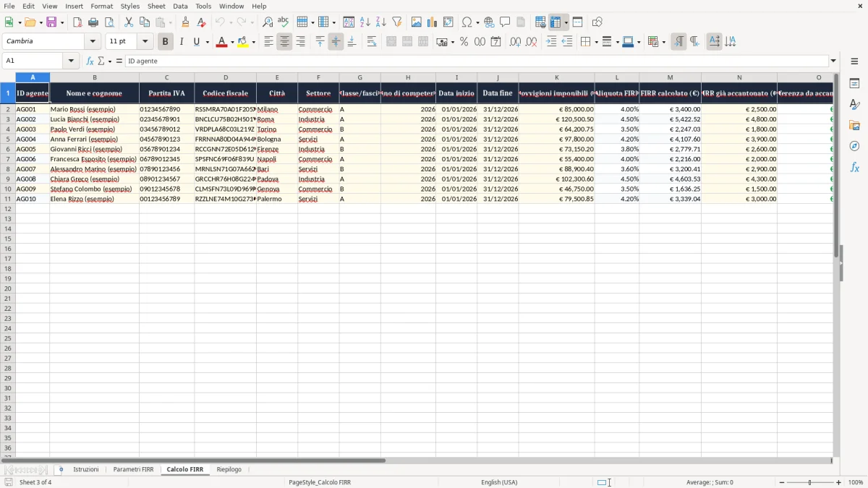The height and width of the screenshot is (488, 868).
Task: Toggle Align Right
Action: tap(300, 42)
